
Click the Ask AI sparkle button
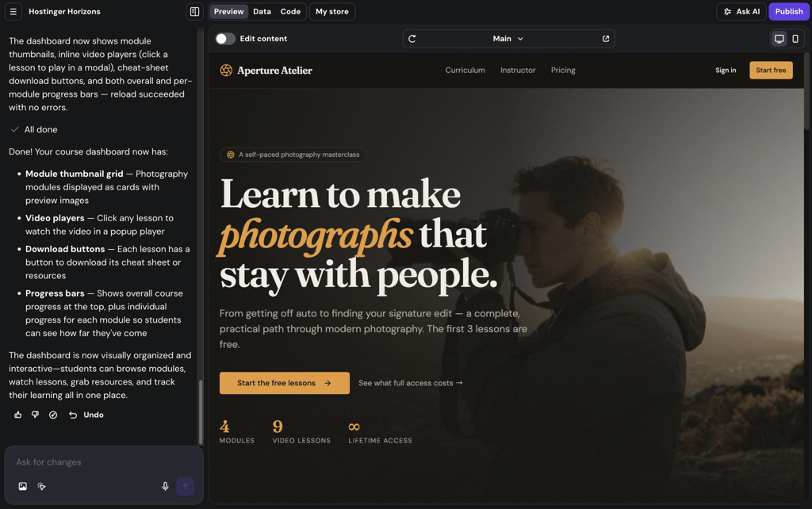(741, 11)
